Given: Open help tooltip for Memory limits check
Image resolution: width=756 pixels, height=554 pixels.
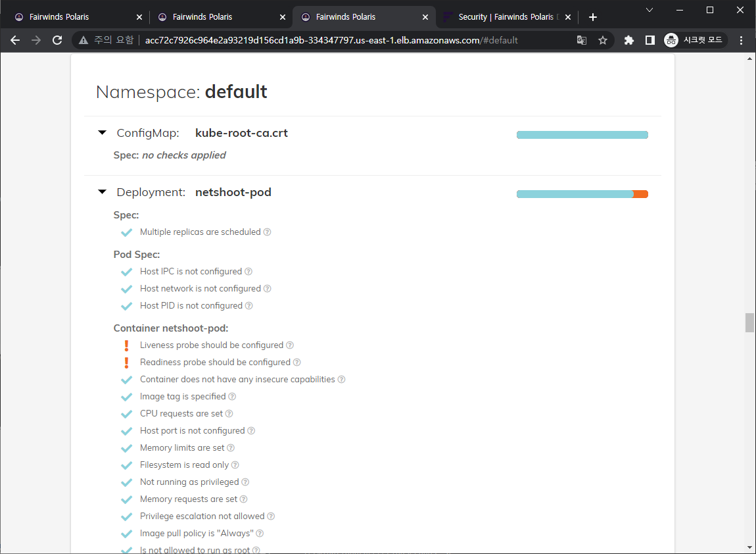Looking at the screenshot, I should [x=231, y=447].
